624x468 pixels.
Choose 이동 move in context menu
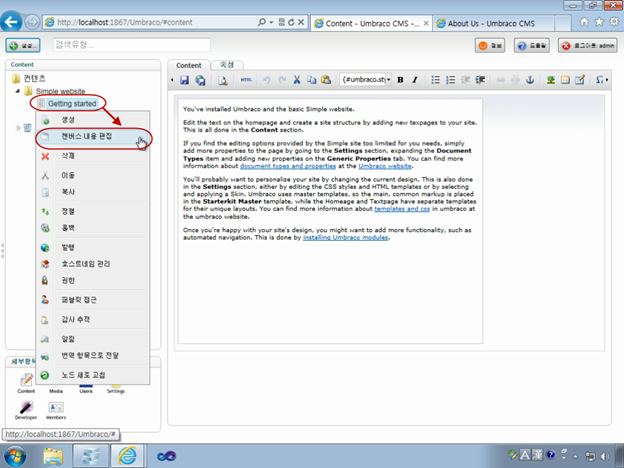point(93,176)
